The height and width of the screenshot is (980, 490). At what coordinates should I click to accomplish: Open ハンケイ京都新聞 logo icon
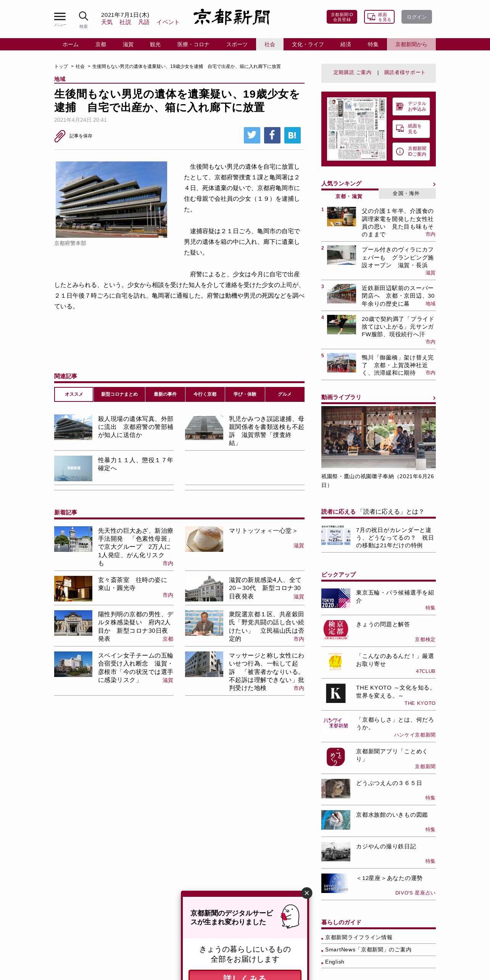pos(336,723)
